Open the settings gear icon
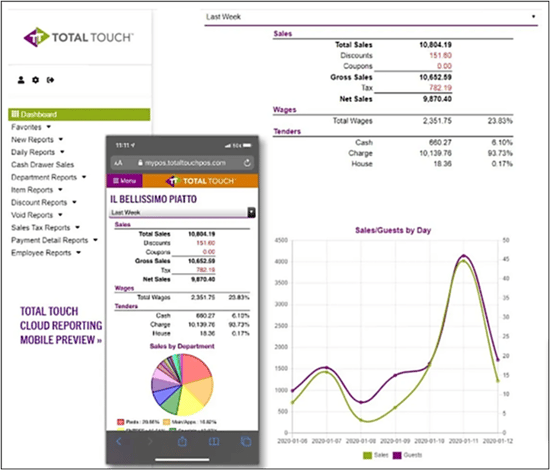 (35, 80)
